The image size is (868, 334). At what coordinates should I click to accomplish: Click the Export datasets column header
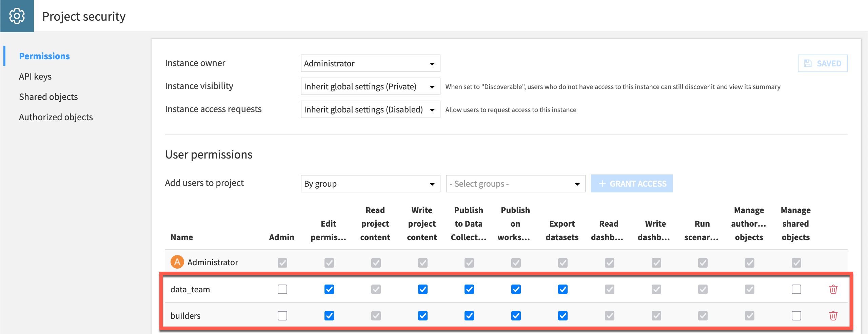(562, 230)
